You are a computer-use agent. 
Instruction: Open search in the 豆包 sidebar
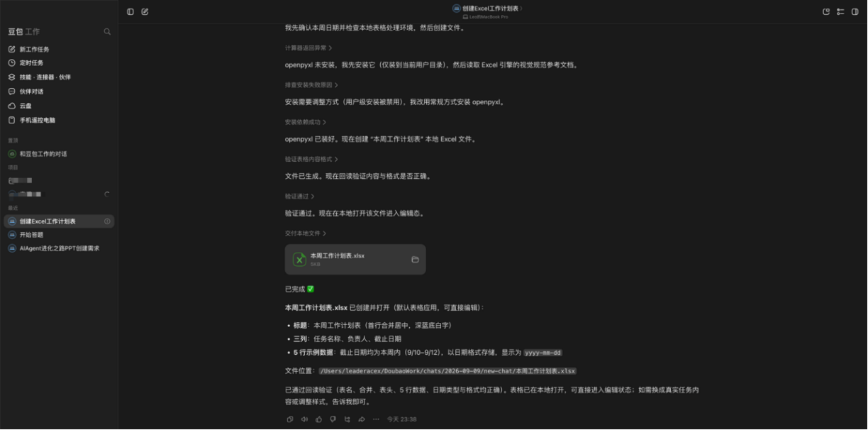107,32
